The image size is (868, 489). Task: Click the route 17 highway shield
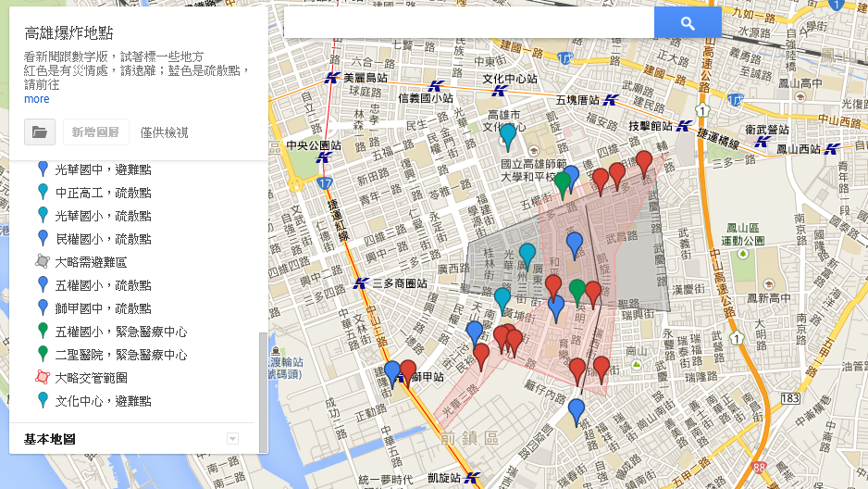tap(325, 182)
